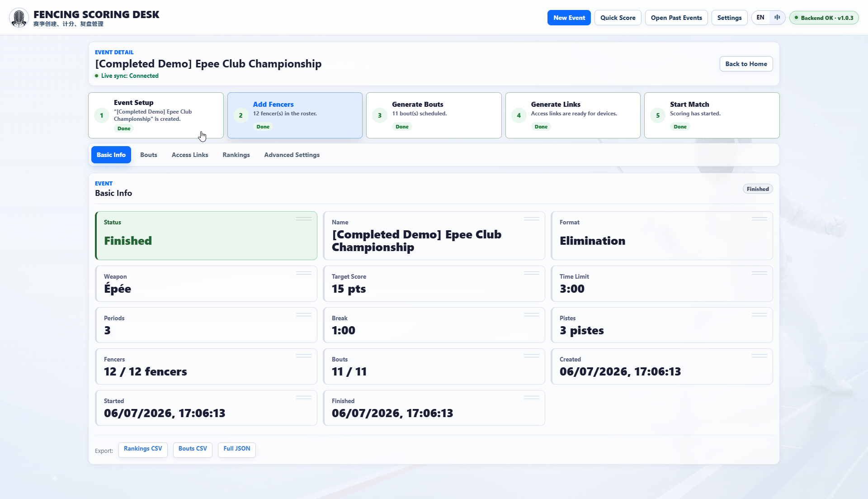
Task: Click the 12 / 12 fencers card
Action: point(206,366)
